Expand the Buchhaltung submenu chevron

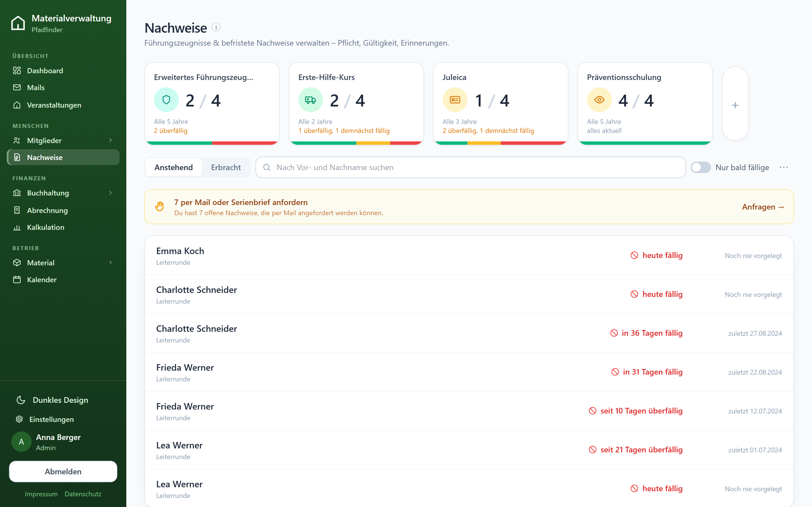click(x=111, y=193)
